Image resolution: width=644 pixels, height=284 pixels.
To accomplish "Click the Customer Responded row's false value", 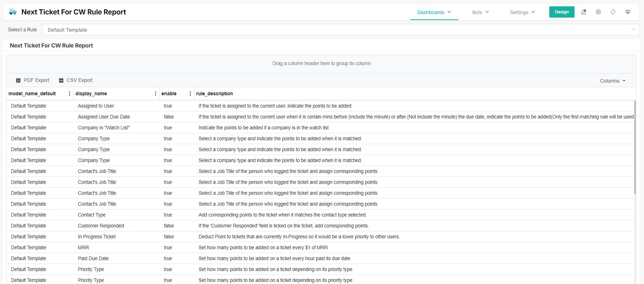I will click(169, 226).
